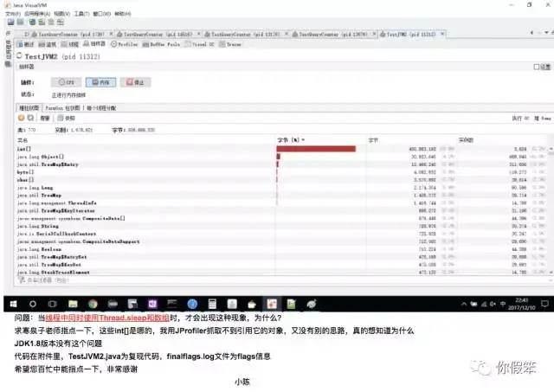554x392 pixels.
Task: Open the 应用程序 side panel vertical tab
Action: click(8, 50)
